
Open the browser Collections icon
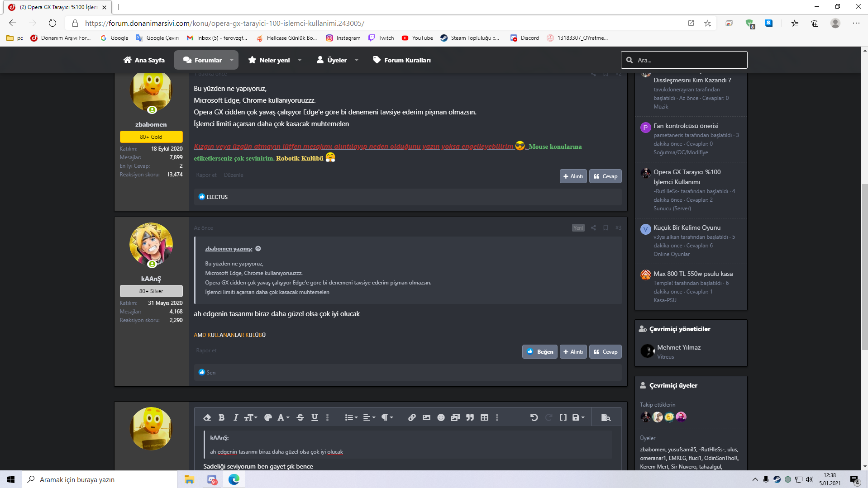click(x=815, y=23)
